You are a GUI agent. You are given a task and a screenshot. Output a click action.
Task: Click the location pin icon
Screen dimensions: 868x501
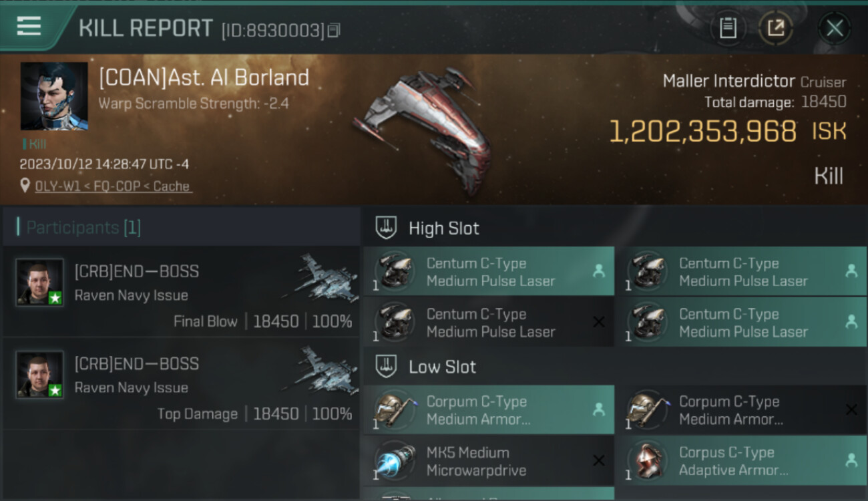[25, 186]
